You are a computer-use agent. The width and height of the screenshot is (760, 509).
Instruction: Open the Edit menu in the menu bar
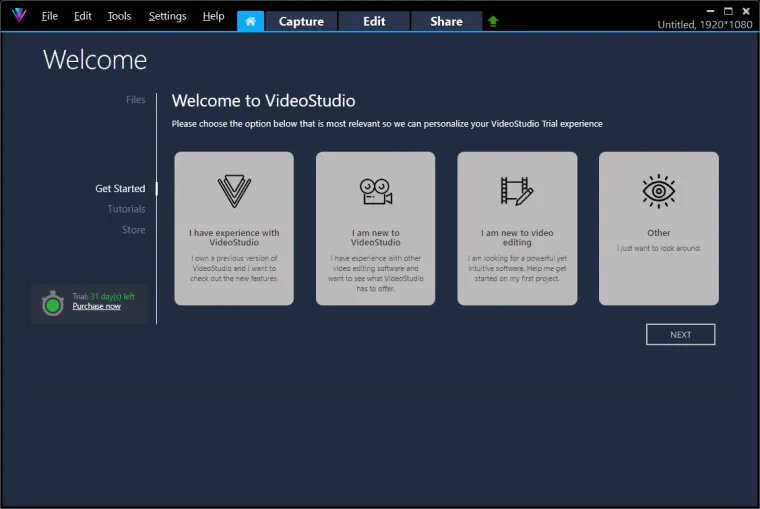click(82, 16)
